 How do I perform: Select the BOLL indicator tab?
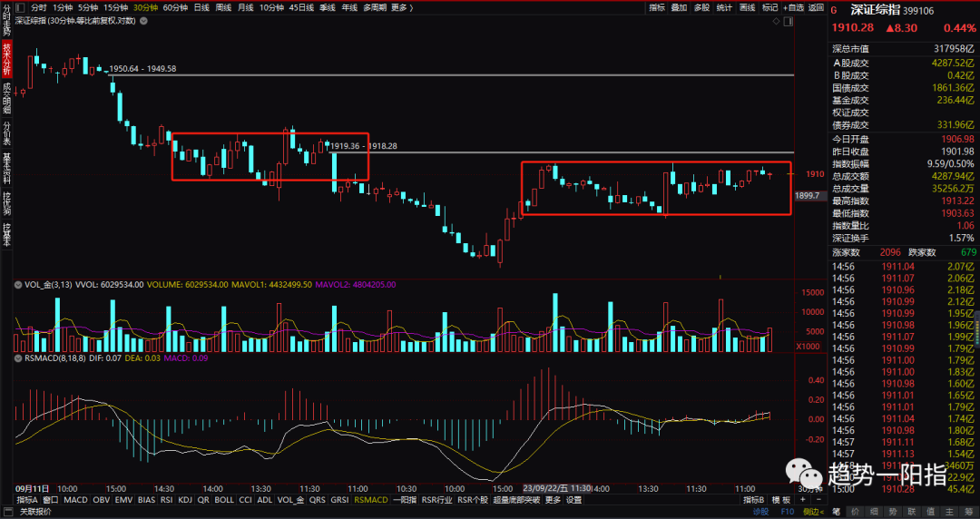224,500
